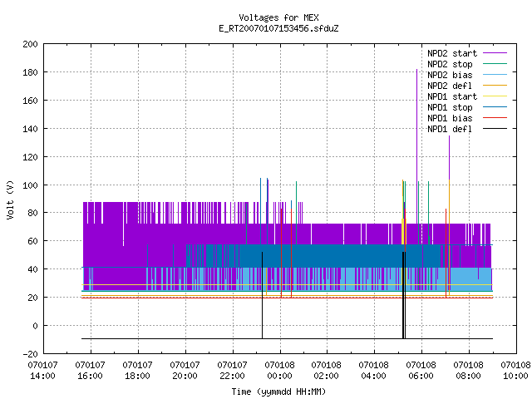Click the x-axis tick 070107 22:00
Viewport: 532px width, 399px height.
pyautogui.click(x=232, y=371)
